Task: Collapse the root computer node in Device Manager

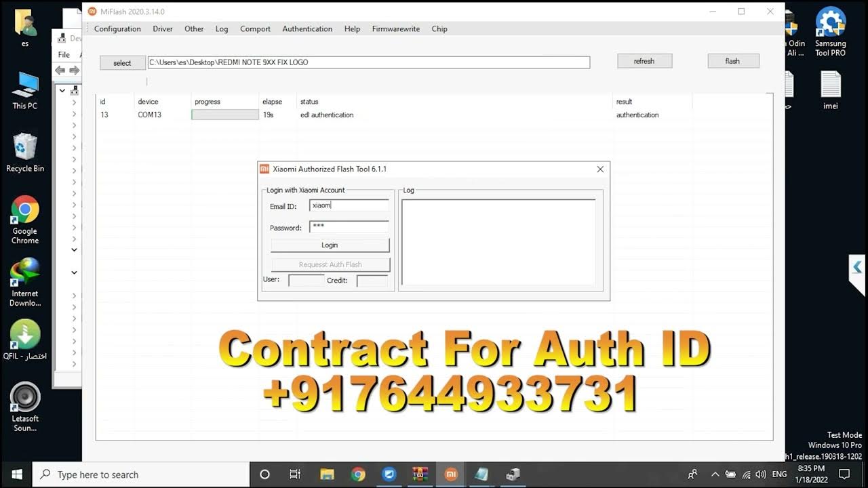Action: click(x=62, y=90)
